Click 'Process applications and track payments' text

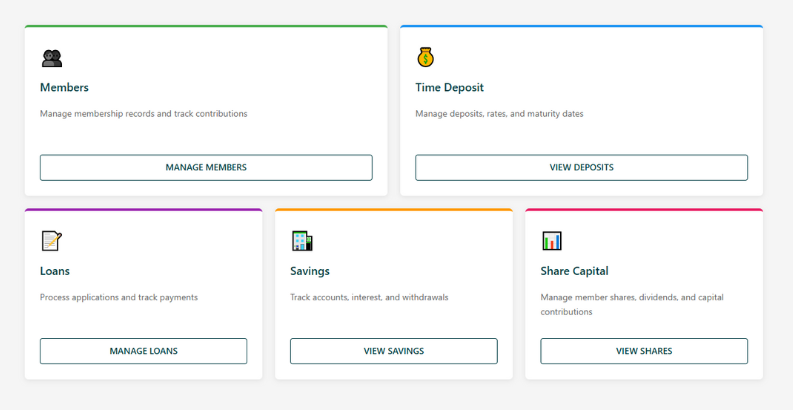(119, 297)
